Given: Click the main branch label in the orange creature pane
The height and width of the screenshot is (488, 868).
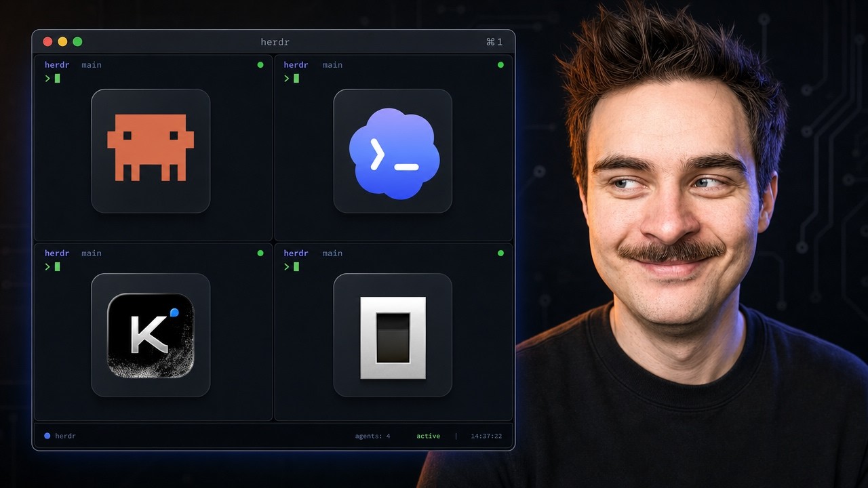Looking at the screenshot, I should (92, 65).
